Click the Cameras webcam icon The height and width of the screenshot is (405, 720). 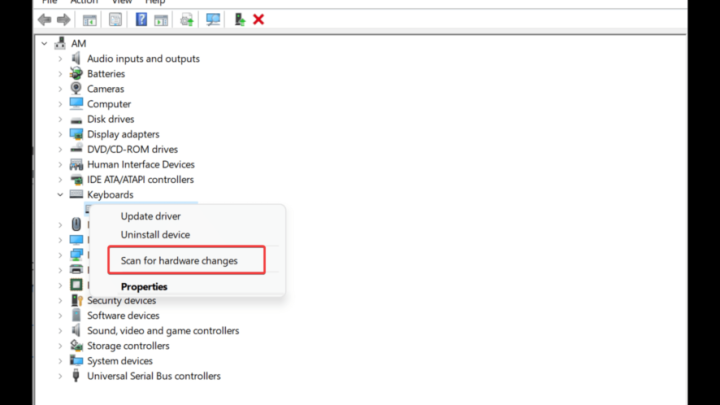(76, 88)
